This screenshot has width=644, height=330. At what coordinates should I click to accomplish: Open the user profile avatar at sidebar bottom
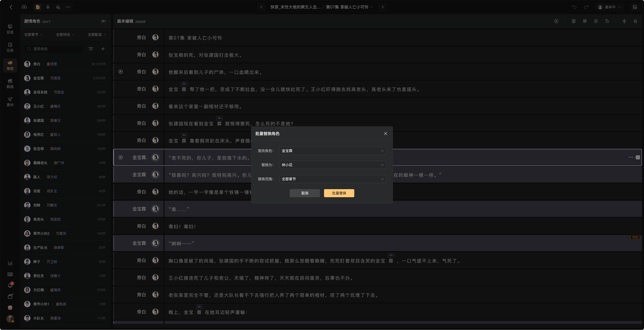[x=10, y=319]
